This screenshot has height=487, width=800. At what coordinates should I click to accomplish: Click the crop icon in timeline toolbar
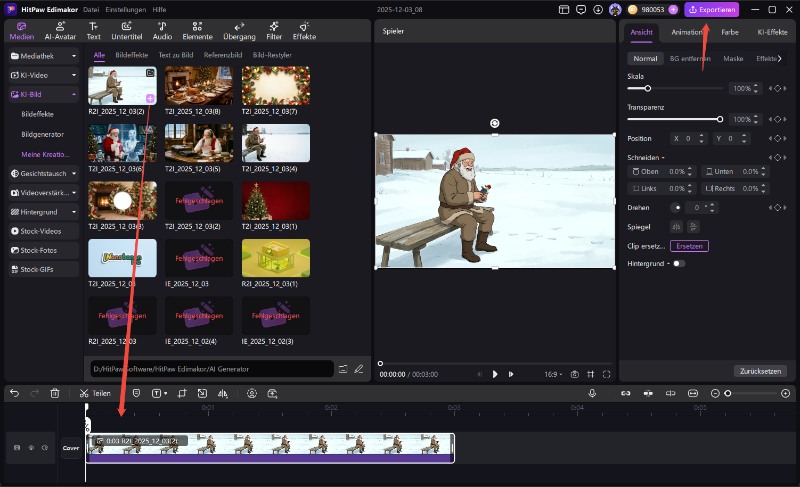(182, 393)
